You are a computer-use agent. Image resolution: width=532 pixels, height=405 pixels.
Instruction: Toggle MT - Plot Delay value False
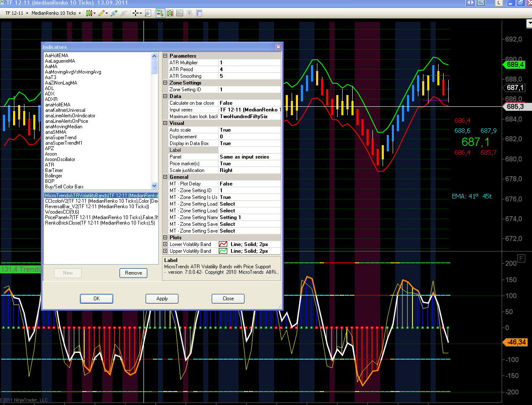coord(249,183)
